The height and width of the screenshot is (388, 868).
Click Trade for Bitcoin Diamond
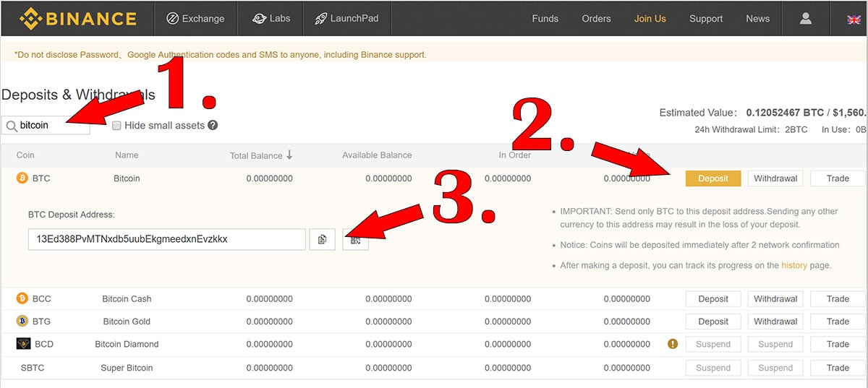838,344
